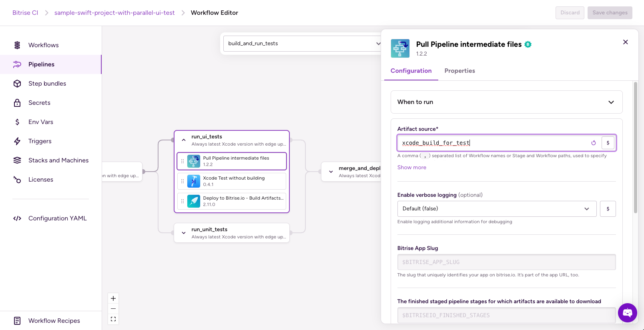Click the Pull Pipeline intermediate files step icon

pos(194,161)
